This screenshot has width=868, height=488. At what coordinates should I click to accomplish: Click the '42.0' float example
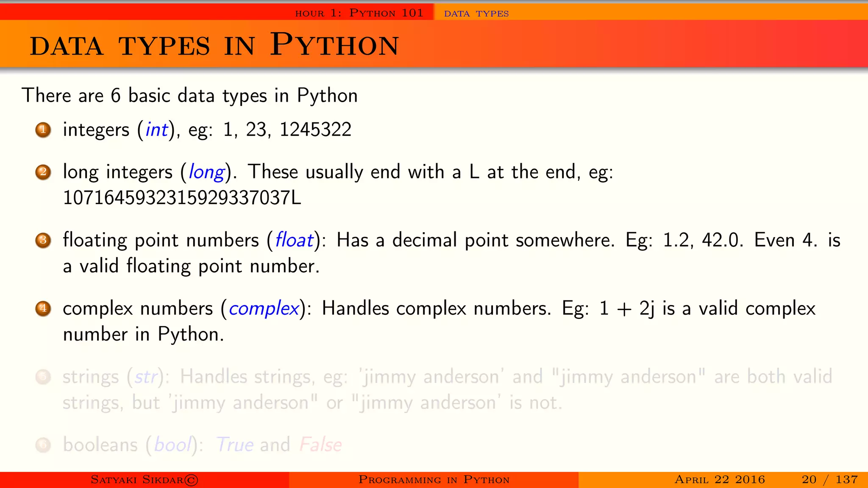click(x=721, y=240)
